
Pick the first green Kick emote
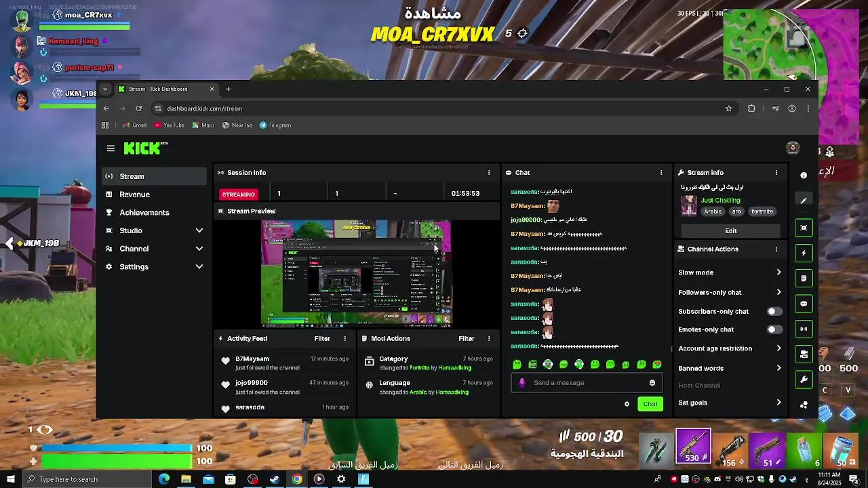[x=517, y=365]
